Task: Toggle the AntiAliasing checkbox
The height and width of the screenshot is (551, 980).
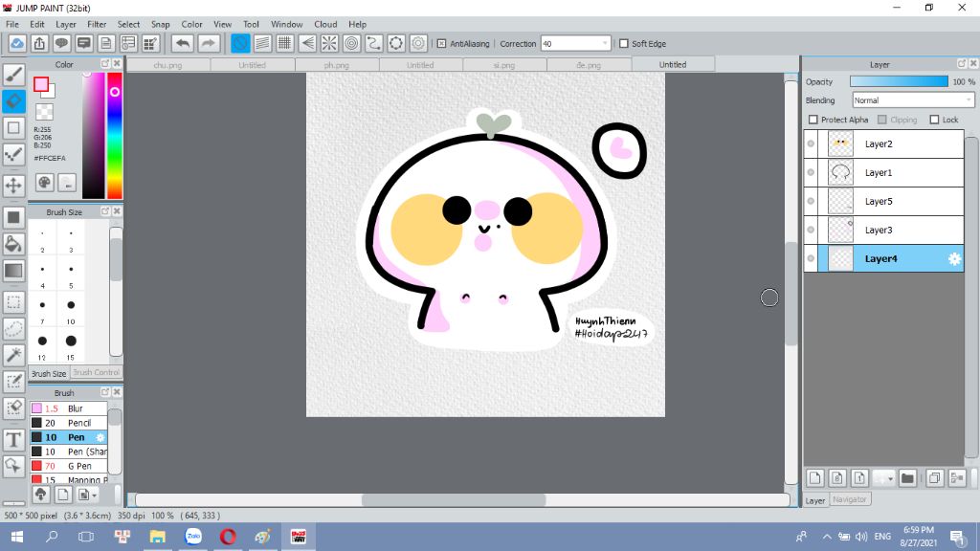Action: coord(441,44)
